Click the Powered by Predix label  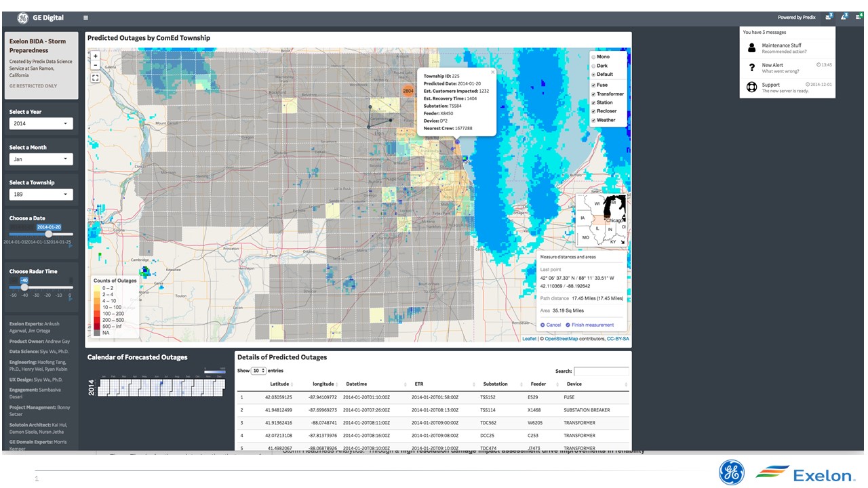[x=796, y=18]
